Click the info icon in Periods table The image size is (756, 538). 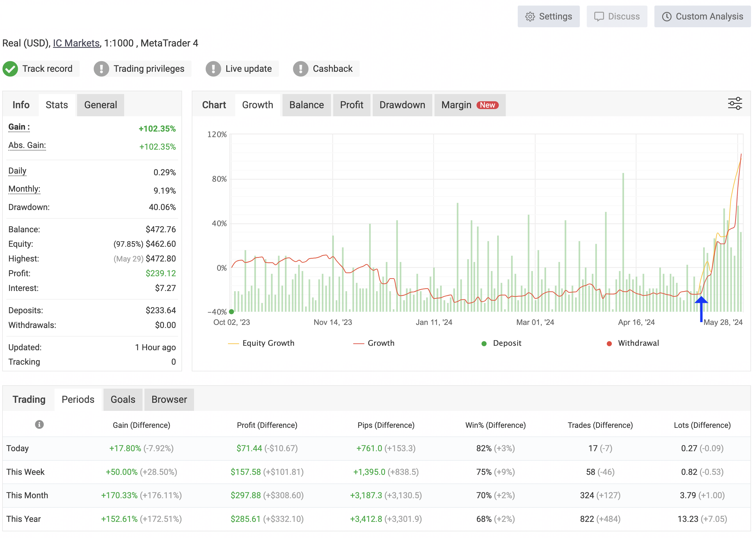point(39,425)
